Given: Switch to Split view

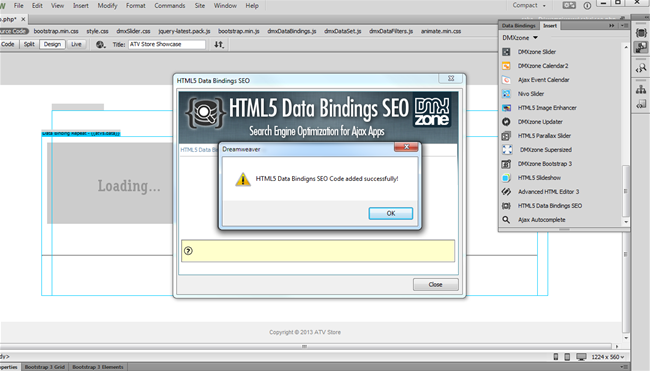Looking at the screenshot, I should click(29, 44).
